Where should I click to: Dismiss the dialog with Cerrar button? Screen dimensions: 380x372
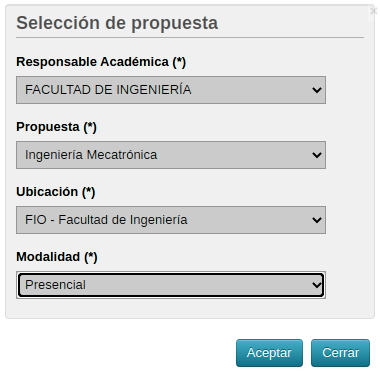pos(340,353)
